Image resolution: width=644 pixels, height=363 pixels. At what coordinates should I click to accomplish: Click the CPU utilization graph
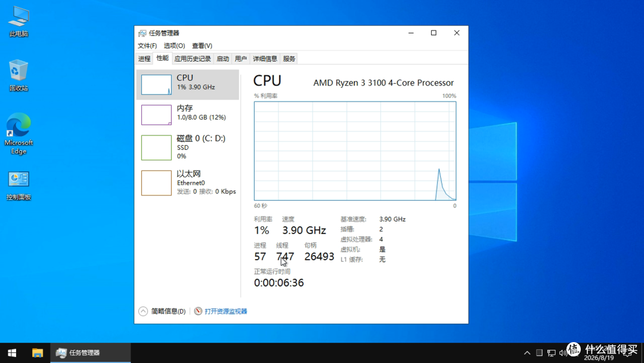[x=355, y=151]
